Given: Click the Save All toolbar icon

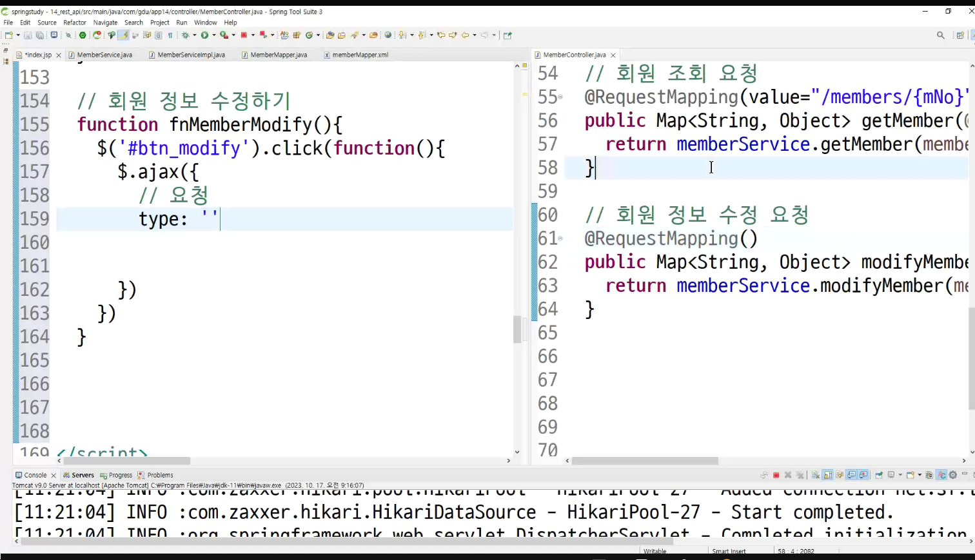Looking at the screenshot, I should (40, 35).
